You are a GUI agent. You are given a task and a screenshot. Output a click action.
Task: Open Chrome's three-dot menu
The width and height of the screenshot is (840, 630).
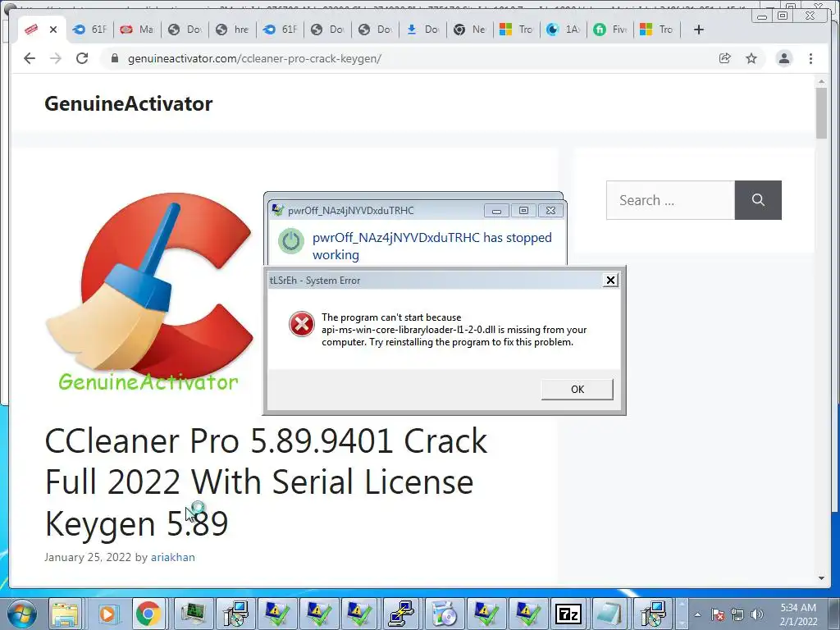coord(811,58)
